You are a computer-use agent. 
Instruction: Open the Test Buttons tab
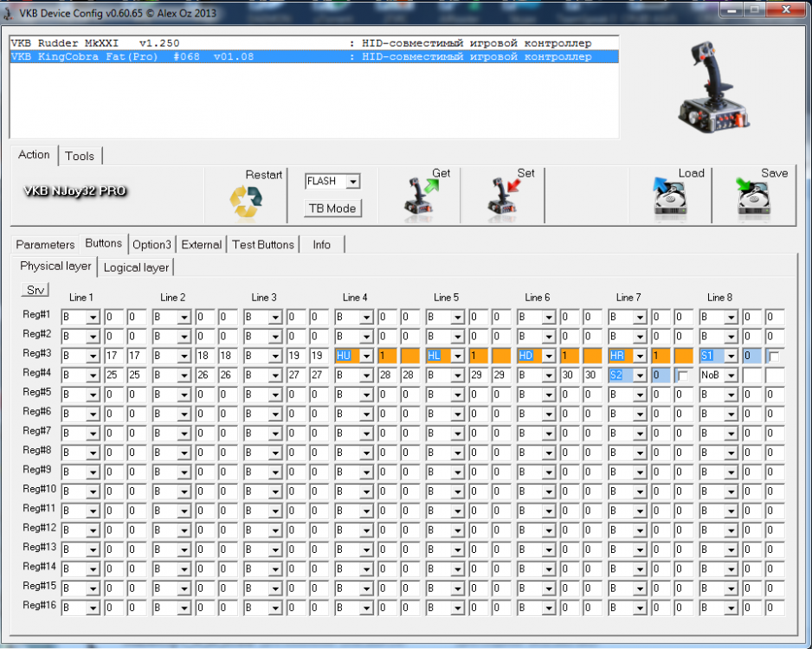(x=263, y=245)
